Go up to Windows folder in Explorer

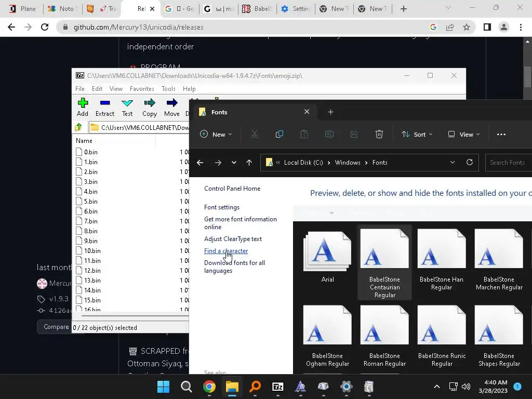click(x=249, y=163)
